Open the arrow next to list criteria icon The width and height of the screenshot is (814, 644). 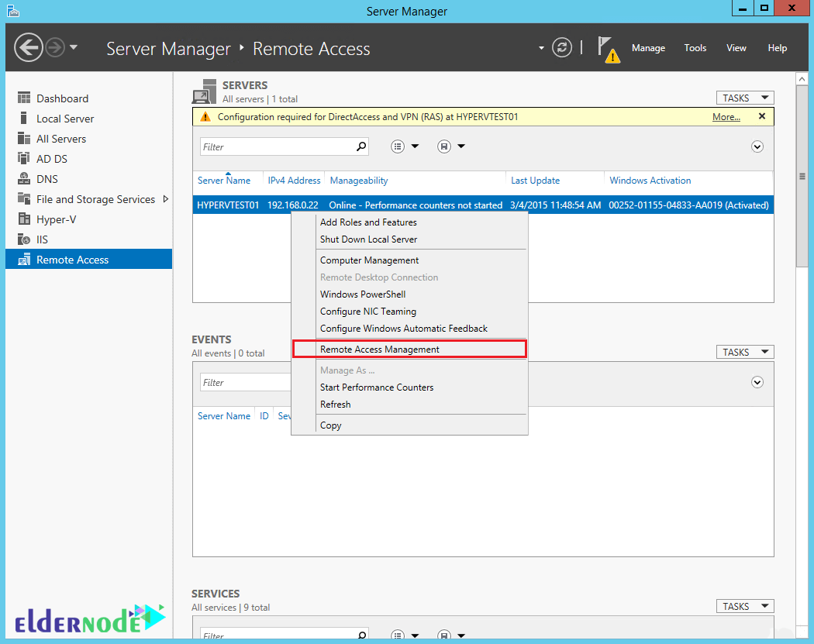[x=415, y=146]
